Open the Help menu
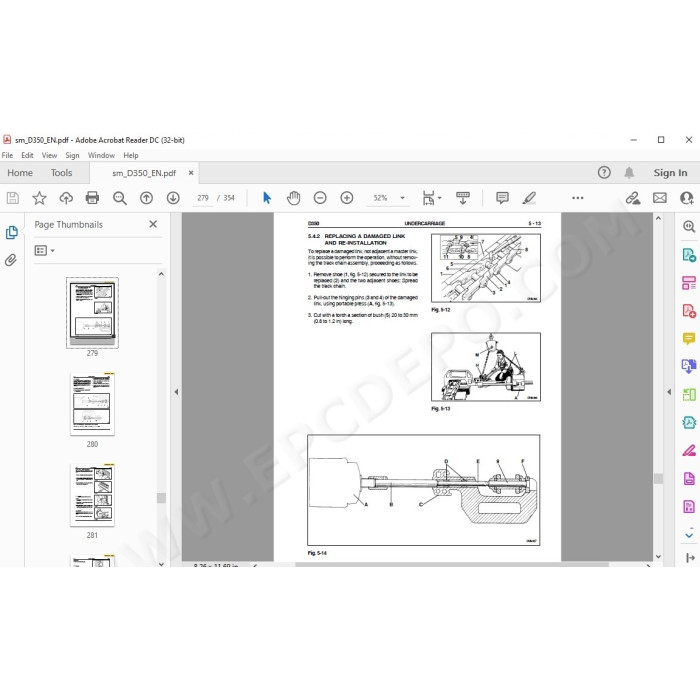Image resolution: width=700 pixels, height=700 pixels. pos(131,155)
